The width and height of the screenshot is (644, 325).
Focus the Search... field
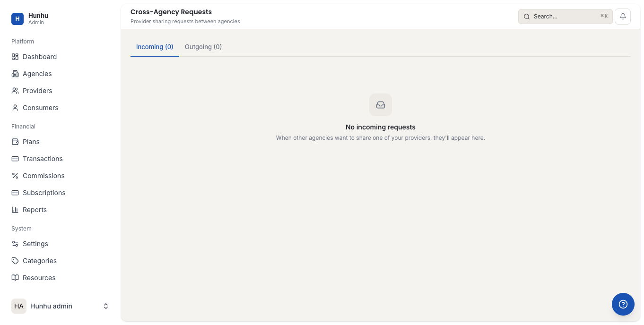point(566,17)
